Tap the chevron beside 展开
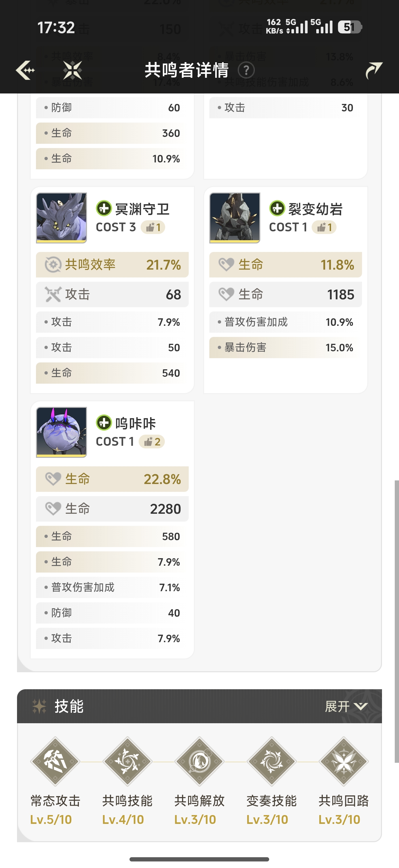399x868 pixels. (x=361, y=706)
